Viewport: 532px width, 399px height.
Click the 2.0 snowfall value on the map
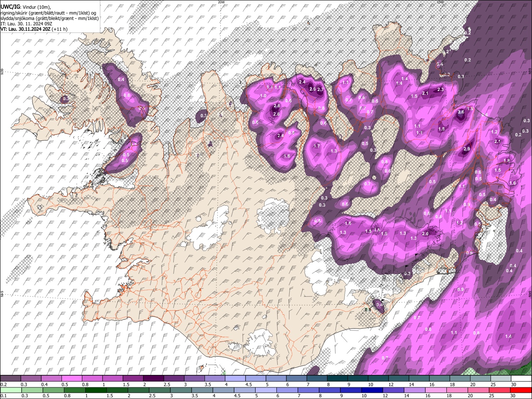click(425, 234)
